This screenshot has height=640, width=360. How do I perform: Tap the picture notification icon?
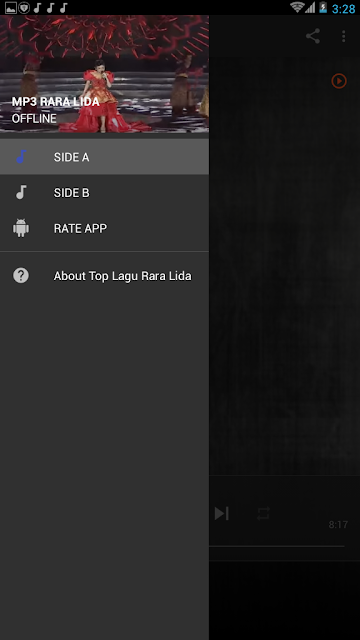(11, 8)
